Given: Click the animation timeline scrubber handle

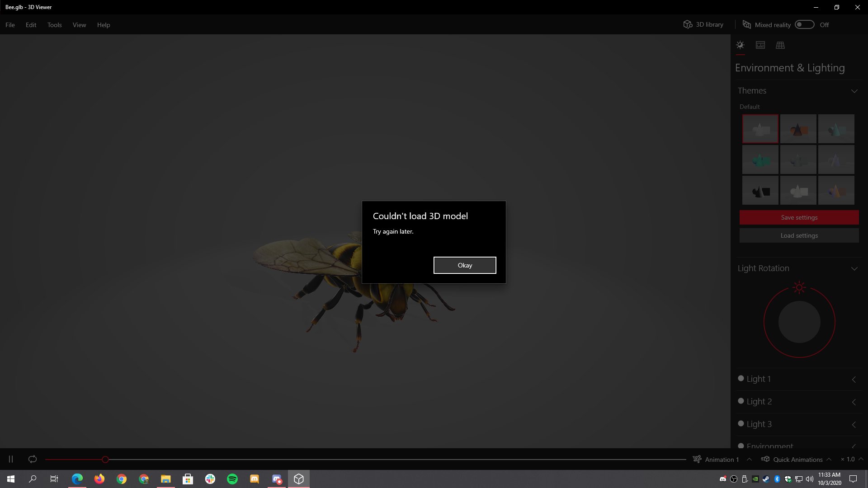Looking at the screenshot, I should (x=105, y=460).
